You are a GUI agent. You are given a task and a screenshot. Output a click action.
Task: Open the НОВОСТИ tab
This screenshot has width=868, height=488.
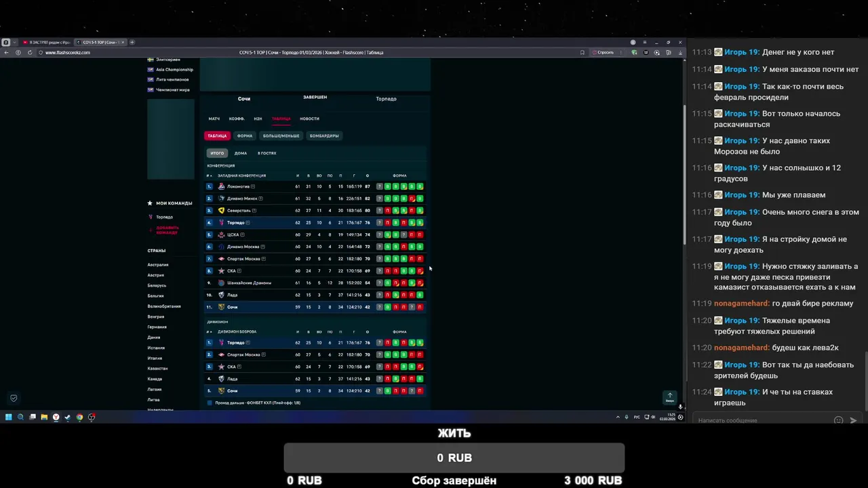coord(309,119)
